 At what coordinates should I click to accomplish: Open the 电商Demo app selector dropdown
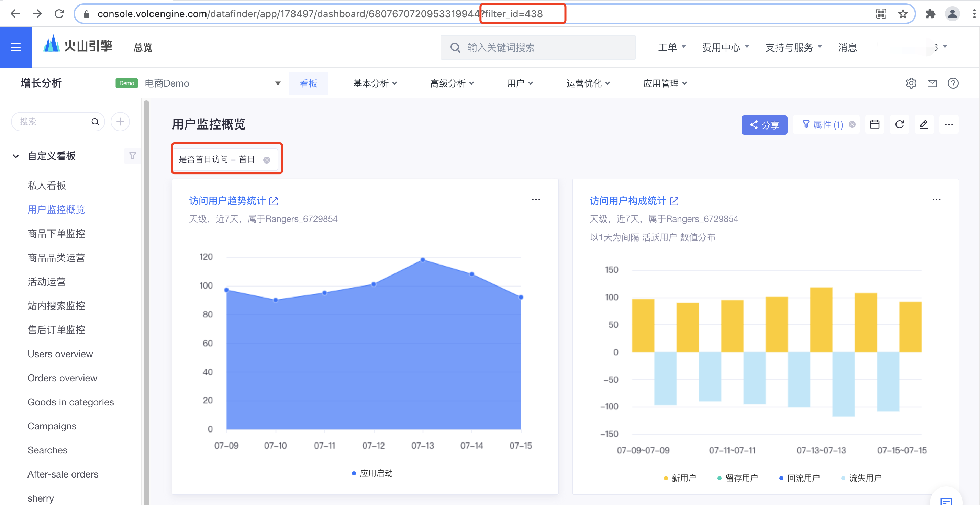(x=198, y=83)
